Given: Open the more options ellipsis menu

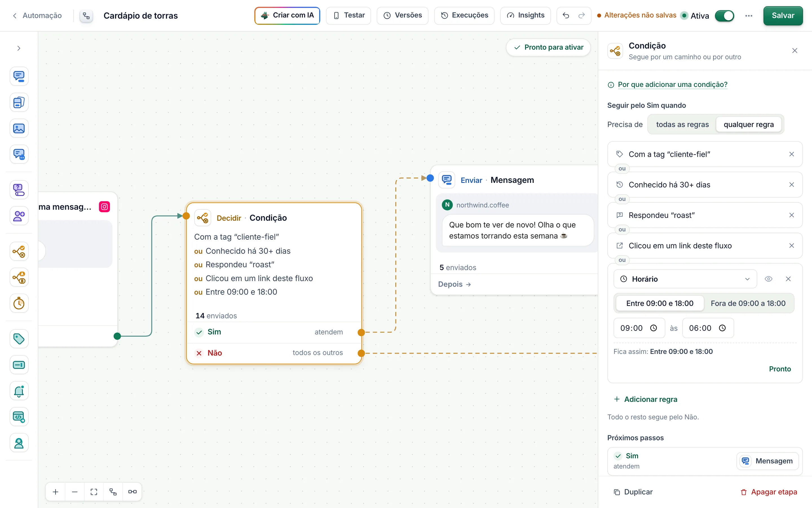Looking at the screenshot, I should pos(749,16).
